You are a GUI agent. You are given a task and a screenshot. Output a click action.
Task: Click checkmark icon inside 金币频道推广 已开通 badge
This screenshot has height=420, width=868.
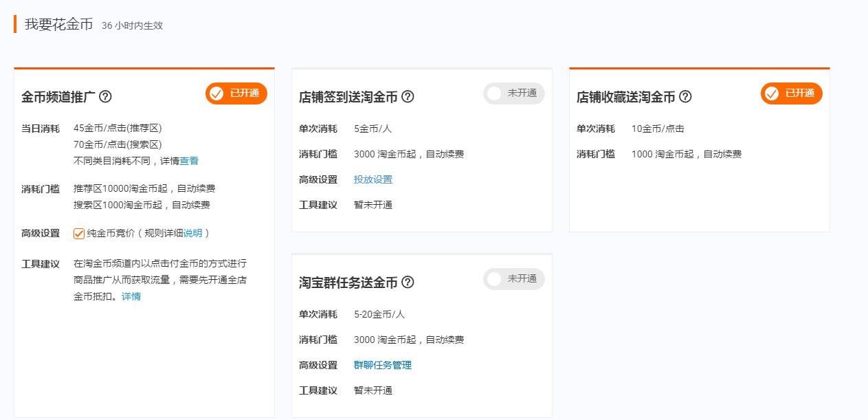(216, 93)
